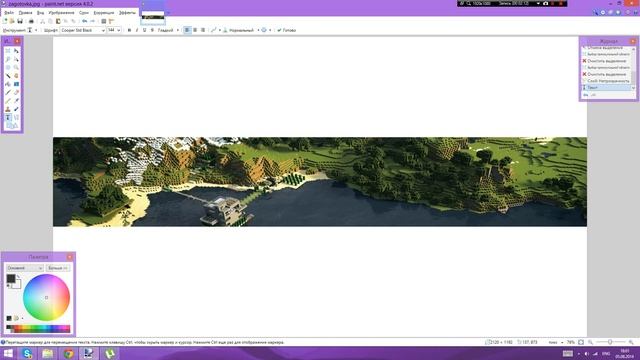Image resolution: width=640 pixels, height=360 pixels.
Task: Toggle Bold text formatting
Action: coord(129,30)
